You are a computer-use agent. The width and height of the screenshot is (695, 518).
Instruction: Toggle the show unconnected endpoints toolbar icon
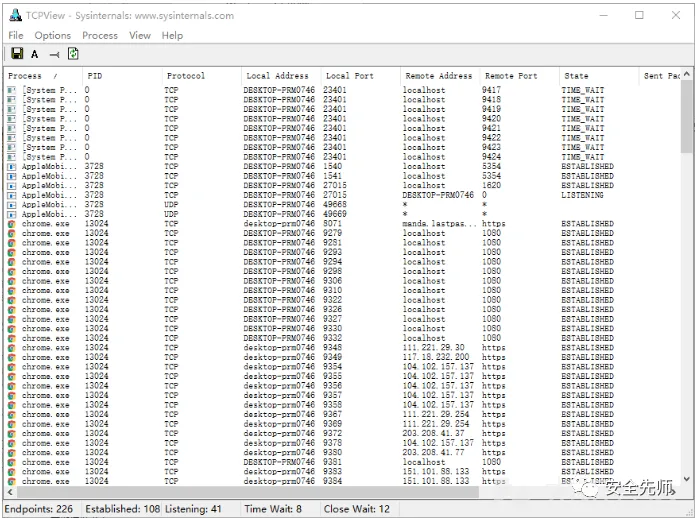coord(54,55)
